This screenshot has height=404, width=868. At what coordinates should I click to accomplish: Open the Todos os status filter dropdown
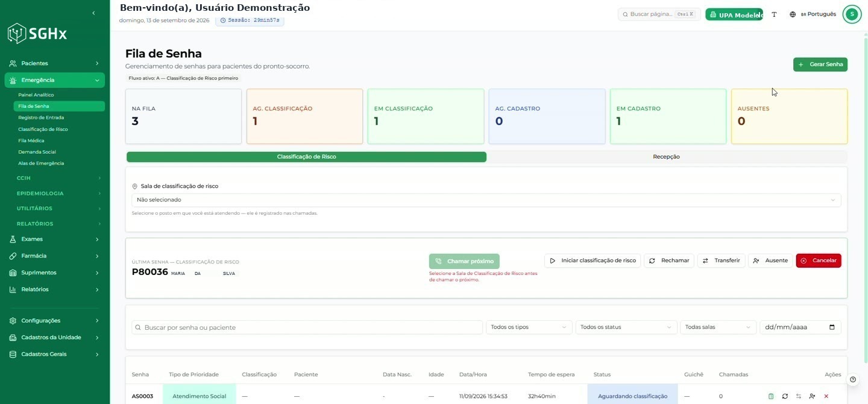tap(626, 327)
